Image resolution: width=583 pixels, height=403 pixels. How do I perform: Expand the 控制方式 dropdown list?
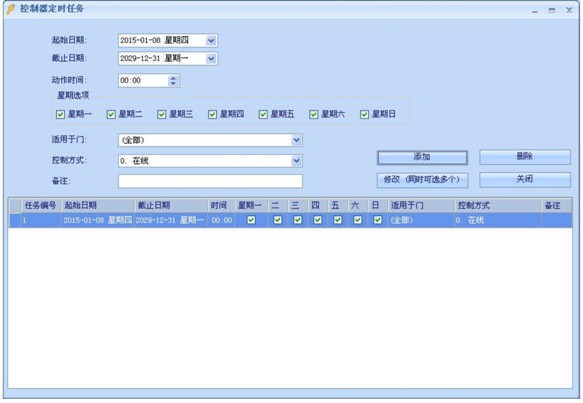coord(296,161)
